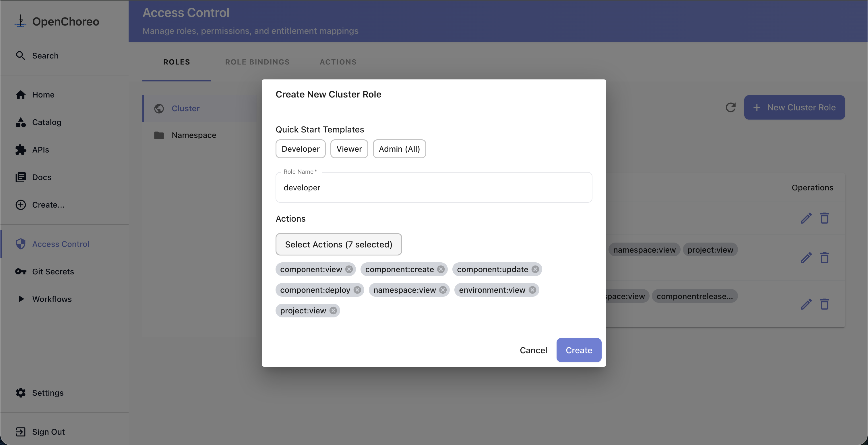Remove the project:view chip in dialog
Viewport: 868px width, 445px height.
(x=333, y=310)
